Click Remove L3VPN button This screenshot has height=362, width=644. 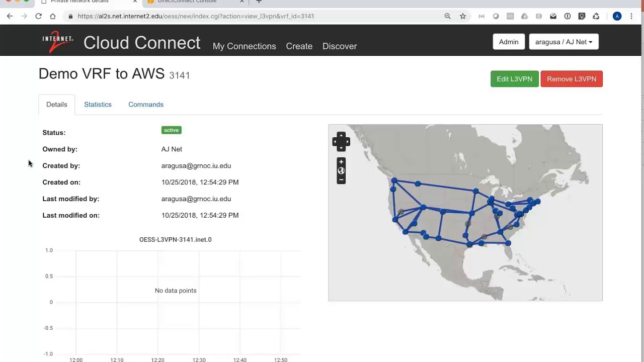(x=572, y=79)
